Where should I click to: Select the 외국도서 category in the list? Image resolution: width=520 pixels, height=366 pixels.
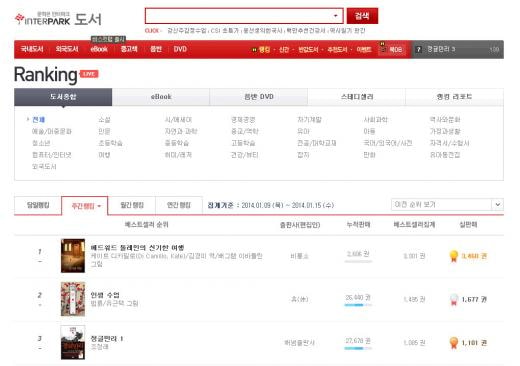click(44, 167)
